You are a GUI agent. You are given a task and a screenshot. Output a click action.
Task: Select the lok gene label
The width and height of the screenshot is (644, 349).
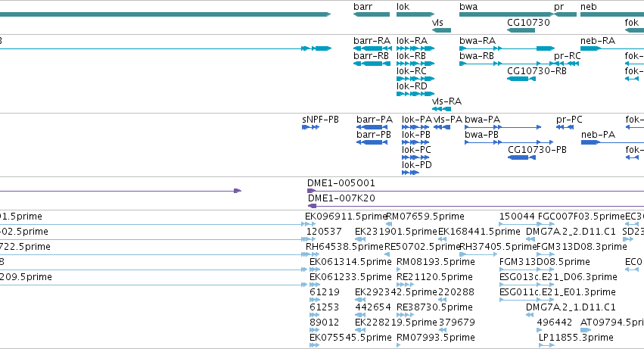tap(403, 7)
